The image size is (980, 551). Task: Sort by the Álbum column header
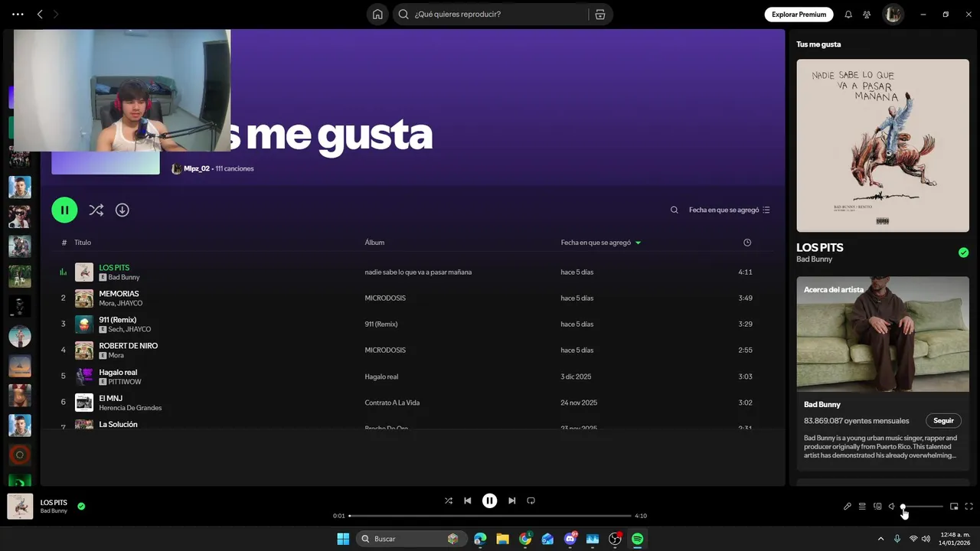pyautogui.click(x=374, y=243)
